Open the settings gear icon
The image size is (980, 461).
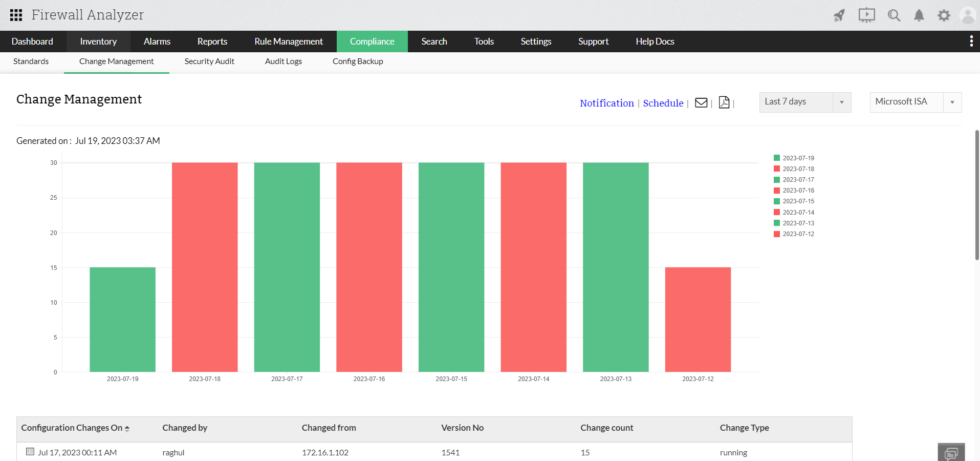coord(944,15)
